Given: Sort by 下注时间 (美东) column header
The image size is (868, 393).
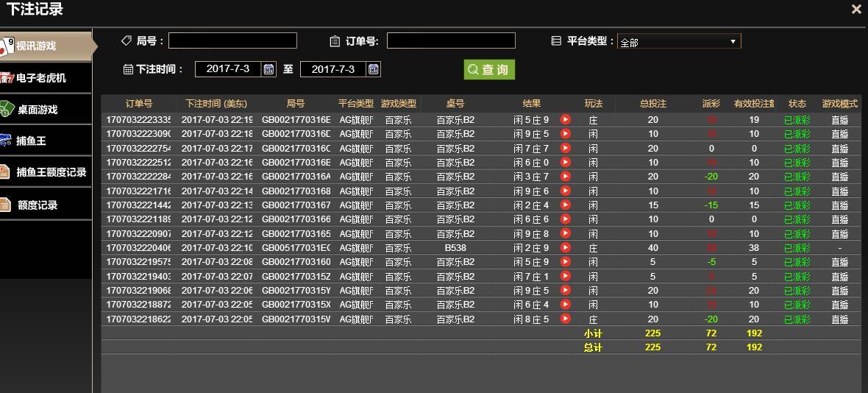Looking at the screenshot, I should click(x=216, y=104).
